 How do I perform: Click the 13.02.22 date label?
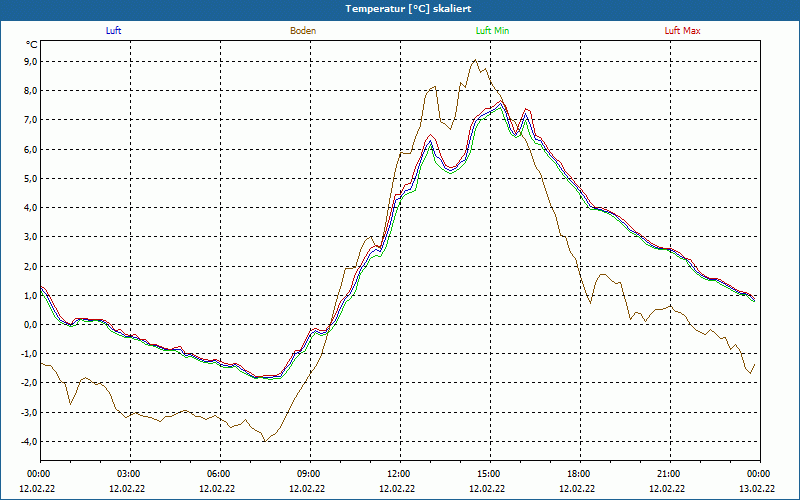[x=757, y=488]
